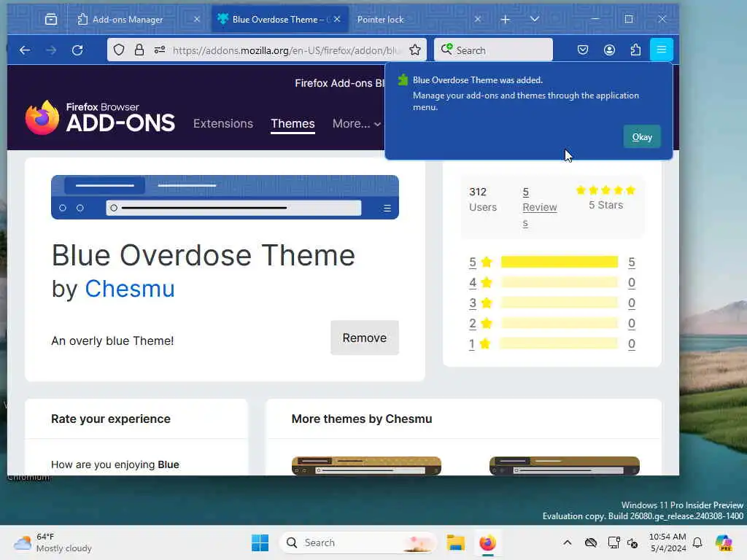Open the clock showing 10:54 AM
The height and width of the screenshot is (560, 747).
tap(667, 542)
